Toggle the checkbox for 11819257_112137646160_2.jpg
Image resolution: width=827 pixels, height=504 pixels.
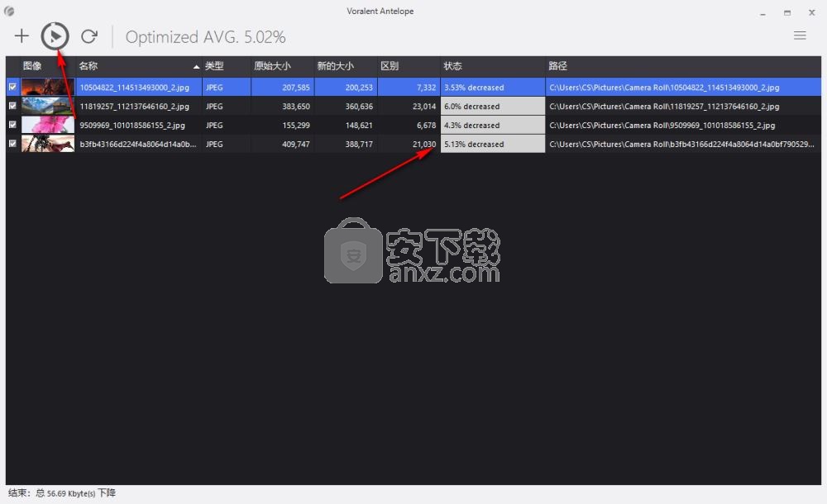(x=12, y=106)
